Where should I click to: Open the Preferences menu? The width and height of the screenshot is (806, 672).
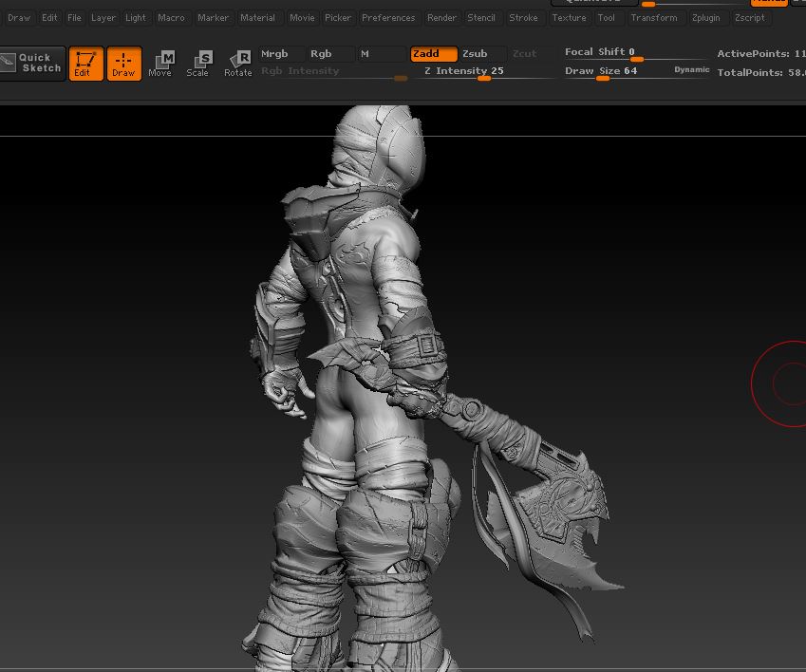click(x=388, y=18)
